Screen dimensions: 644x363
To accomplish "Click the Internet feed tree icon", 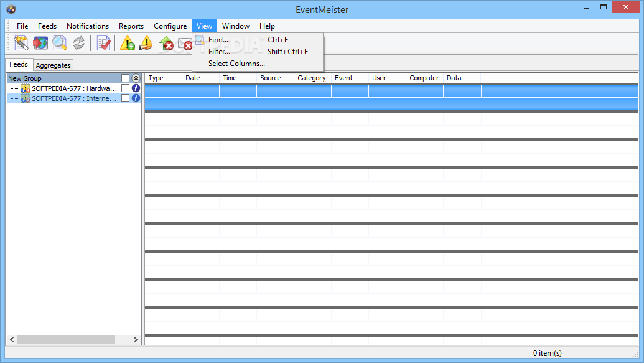I will click(26, 98).
